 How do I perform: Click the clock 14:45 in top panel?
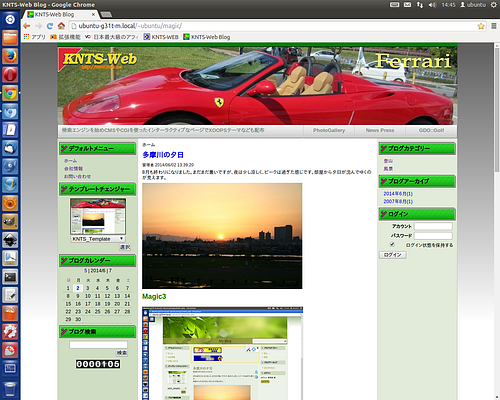[x=448, y=5]
